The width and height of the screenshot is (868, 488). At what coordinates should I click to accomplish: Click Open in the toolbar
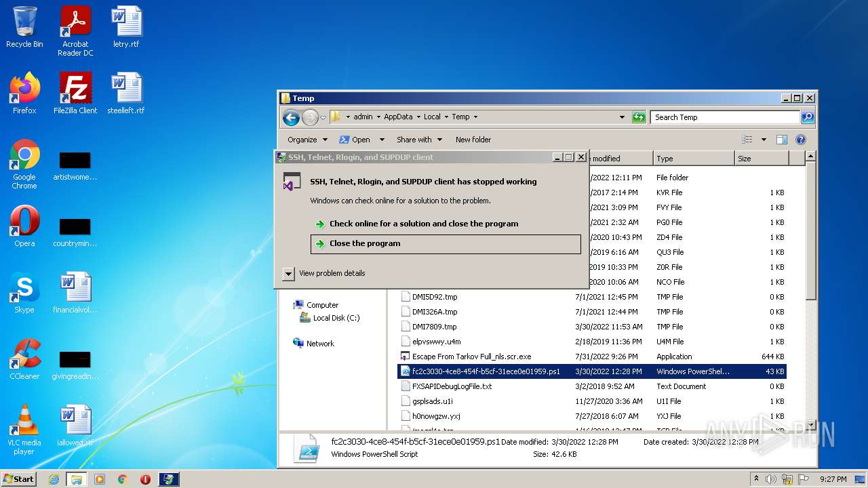(355, 140)
